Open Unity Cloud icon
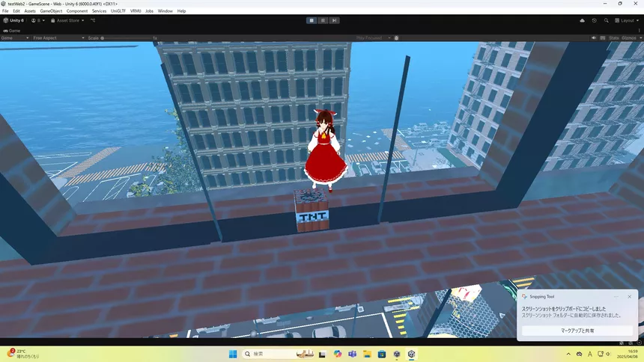644x362 pixels. [582, 20]
